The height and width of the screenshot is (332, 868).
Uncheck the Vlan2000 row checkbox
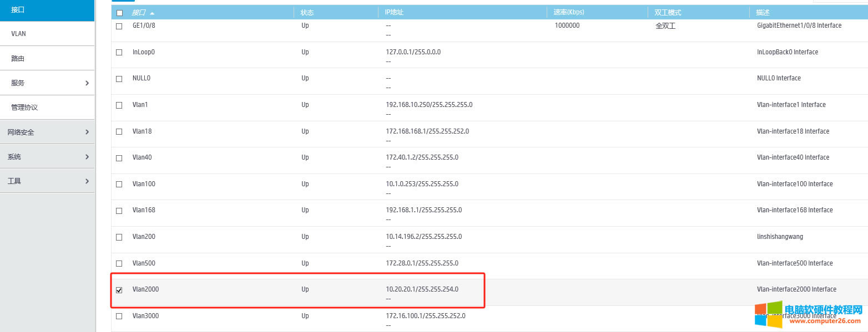(x=119, y=290)
